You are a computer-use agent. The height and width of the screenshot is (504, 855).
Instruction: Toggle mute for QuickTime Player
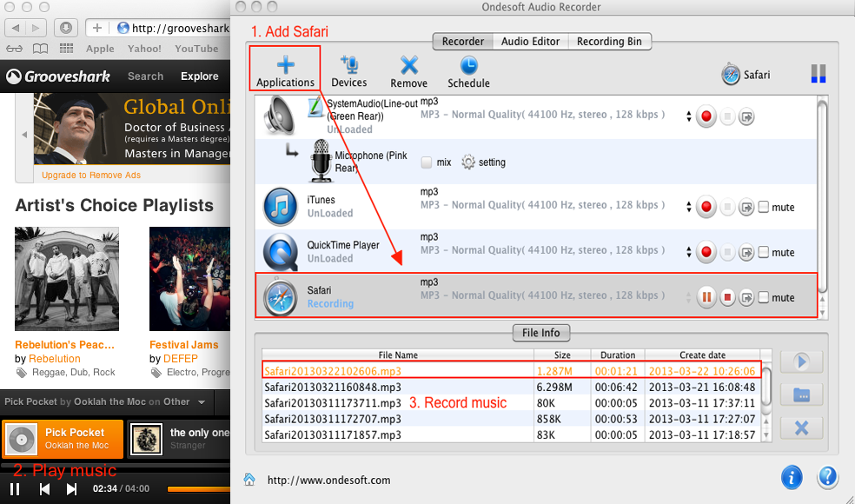tap(764, 253)
